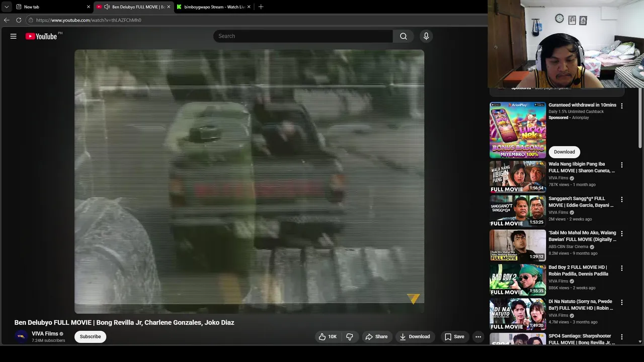Open SPO4 Santiago: Sharpshooter title link
Viewport: 644px width, 362px height.
point(582,339)
